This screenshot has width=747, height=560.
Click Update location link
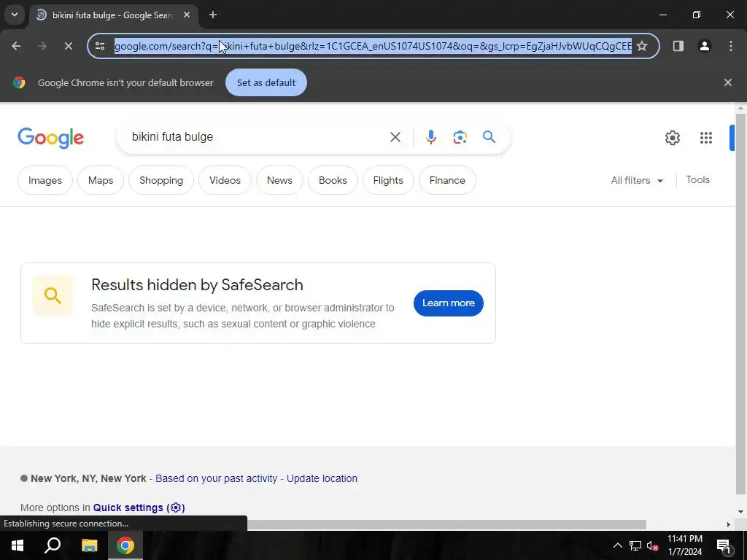tap(322, 478)
